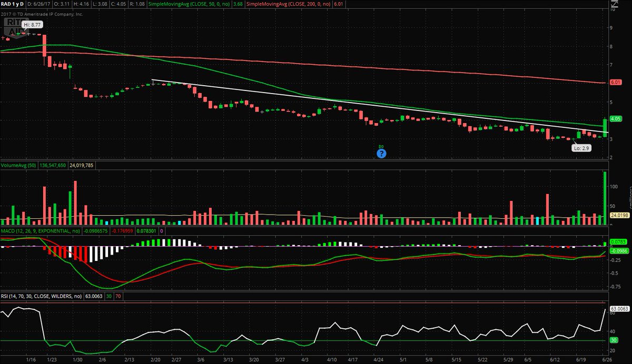Click the 24,019,785 average volume value
The image size is (632, 364).
(81, 165)
